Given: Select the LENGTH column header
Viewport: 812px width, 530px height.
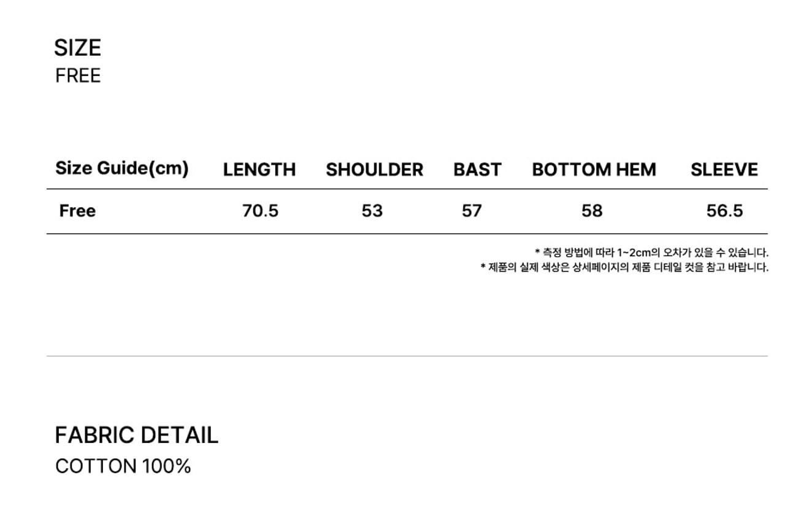Looking at the screenshot, I should click(x=259, y=170).
